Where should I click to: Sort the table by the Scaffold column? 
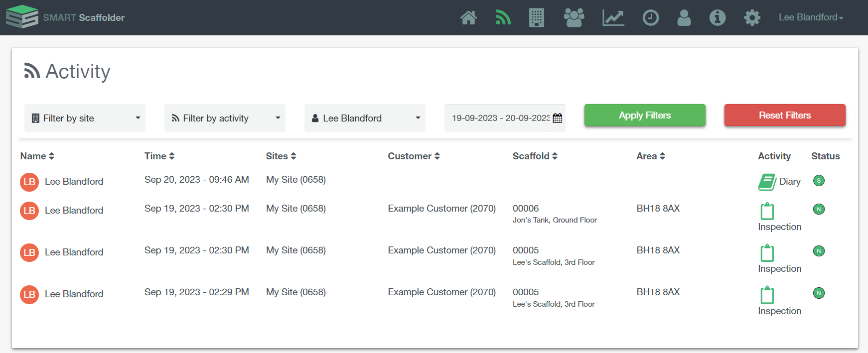(x=535, y=156)
